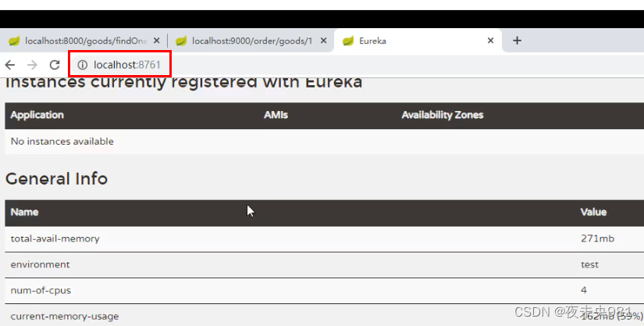The height and width of the screenshot is (326, 644).
Task: Close the localhost:9000/order/goods/1 tab
Action: pyautogui.click(x=324, y=41)
